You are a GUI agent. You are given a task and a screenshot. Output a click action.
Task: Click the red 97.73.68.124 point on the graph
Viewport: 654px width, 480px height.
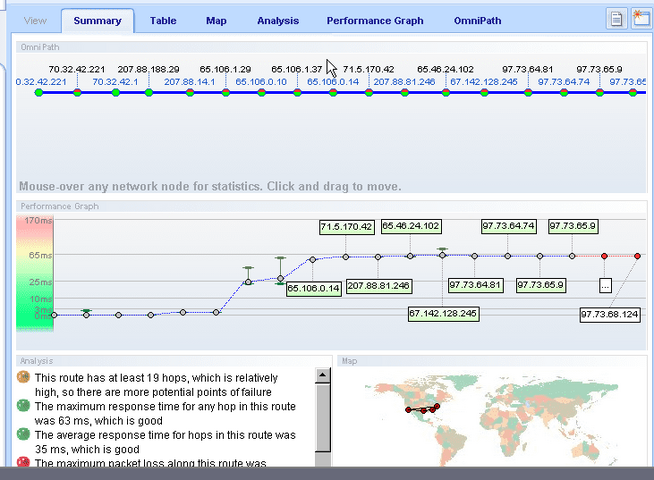(637, 256)
